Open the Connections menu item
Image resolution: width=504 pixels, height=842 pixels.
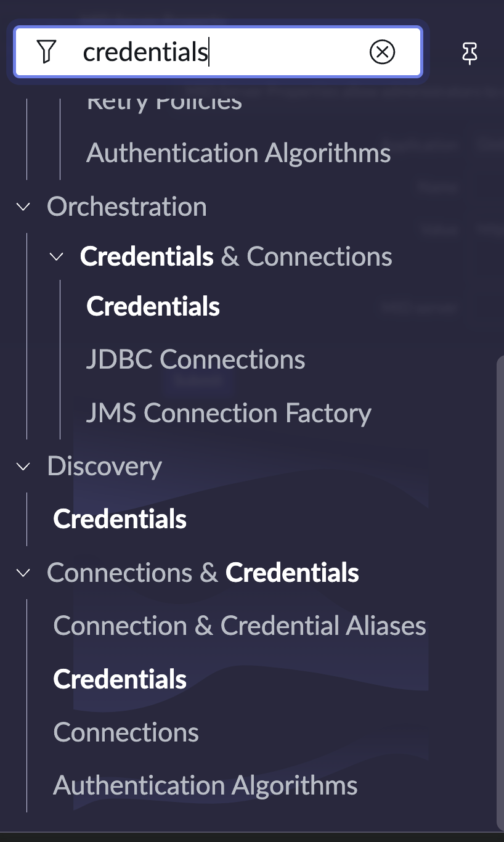pos(126,732)
